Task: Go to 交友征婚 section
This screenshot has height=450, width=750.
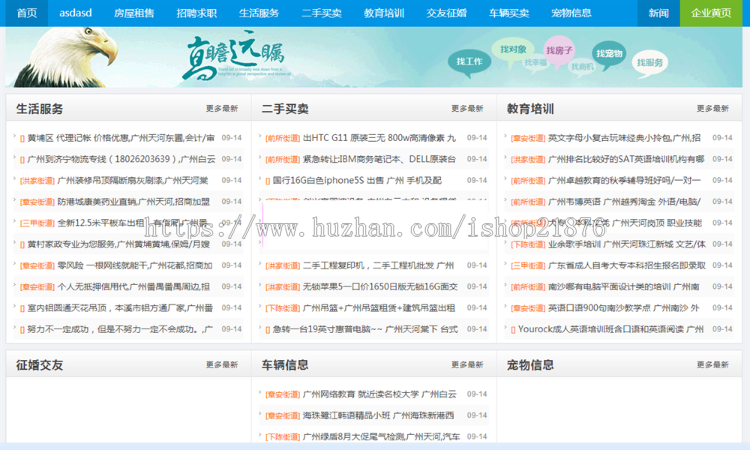Action: pyautogui.click(x=446, y=13)
